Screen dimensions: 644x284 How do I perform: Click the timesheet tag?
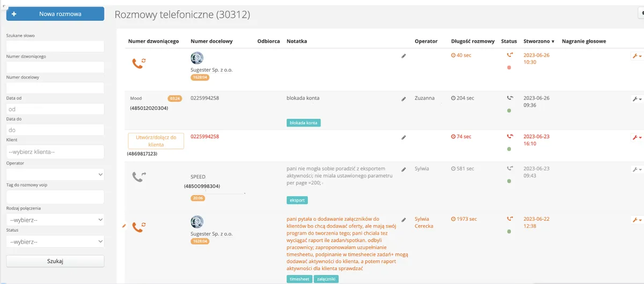[299, 279]
